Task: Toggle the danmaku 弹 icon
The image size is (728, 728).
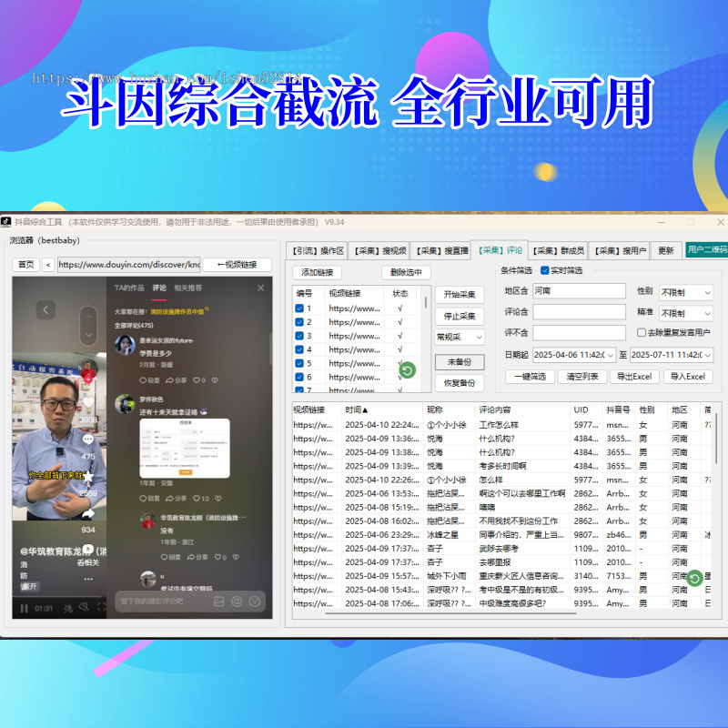Action: 68,608
